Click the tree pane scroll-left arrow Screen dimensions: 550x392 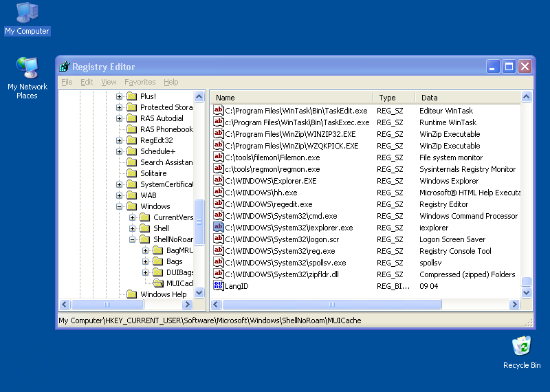[x=65, y=304]
